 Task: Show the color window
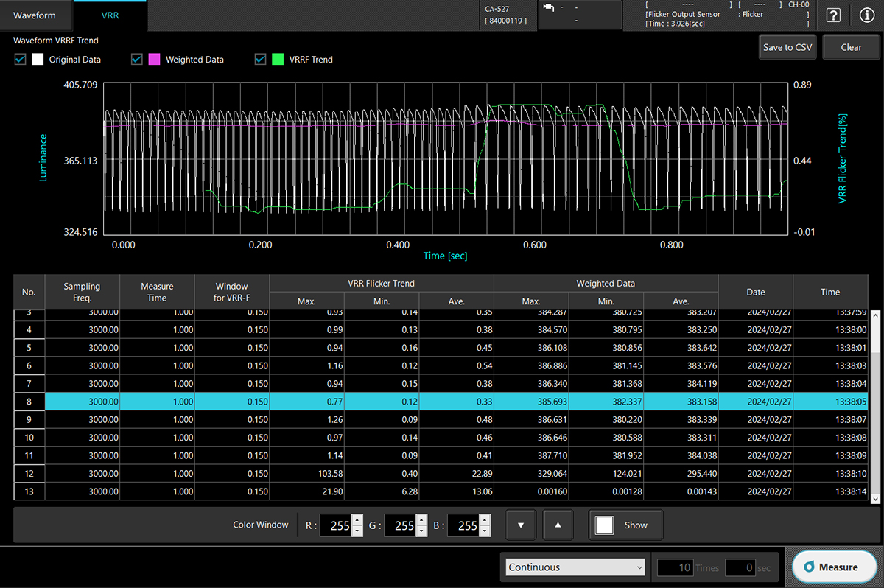(x=625, y=525)
